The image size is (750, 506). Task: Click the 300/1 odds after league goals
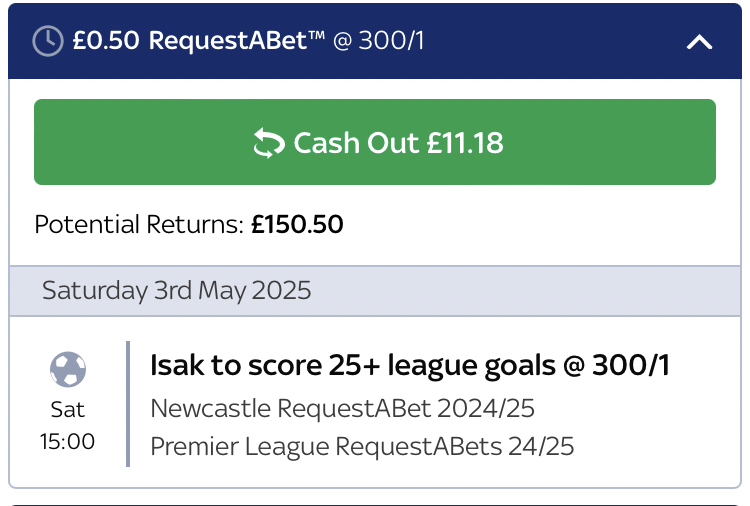click(631, 366)
